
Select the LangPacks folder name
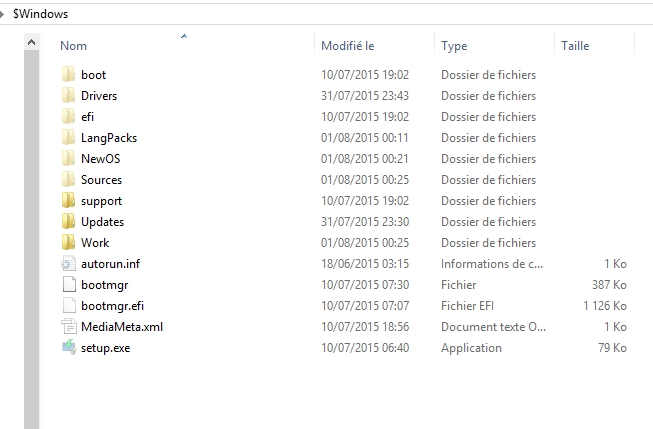[109, 138]
